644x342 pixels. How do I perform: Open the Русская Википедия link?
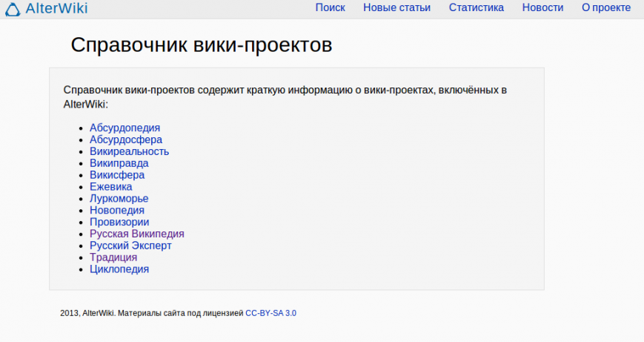click(136, 234)
